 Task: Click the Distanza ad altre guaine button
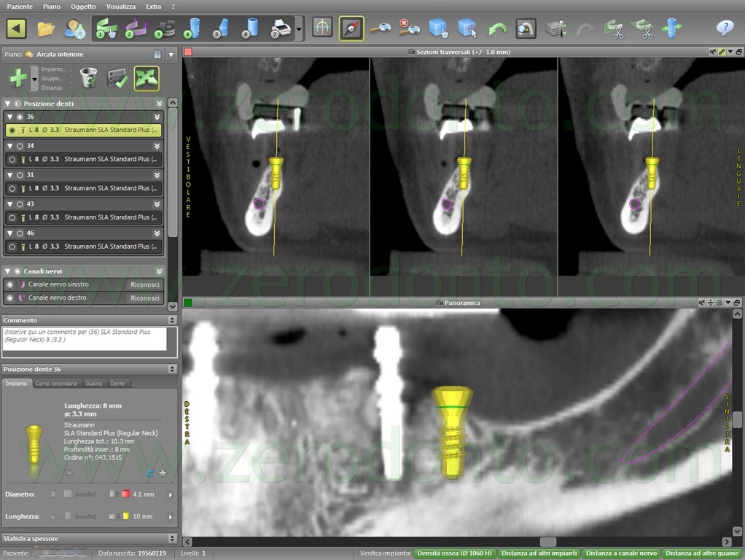coord(702,553)
